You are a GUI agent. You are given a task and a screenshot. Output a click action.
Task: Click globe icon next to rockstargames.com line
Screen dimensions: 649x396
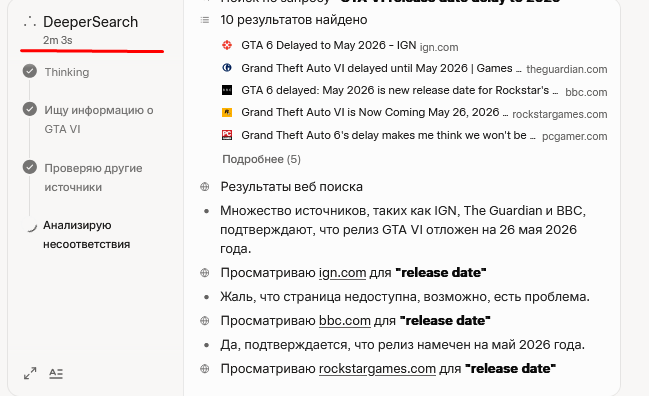pos(204,369)
